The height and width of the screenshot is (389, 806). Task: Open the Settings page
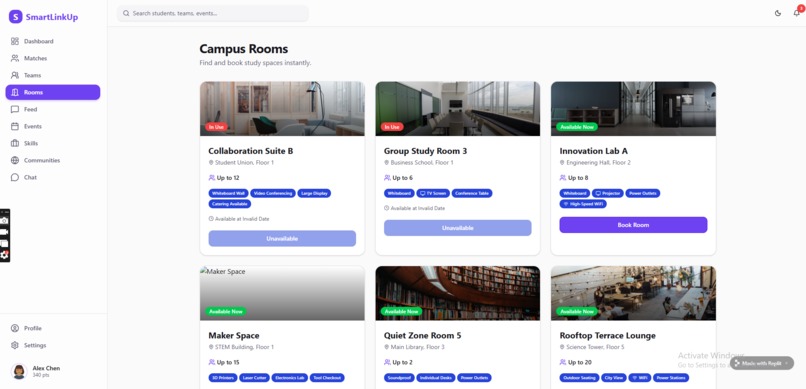pos(53,345)
